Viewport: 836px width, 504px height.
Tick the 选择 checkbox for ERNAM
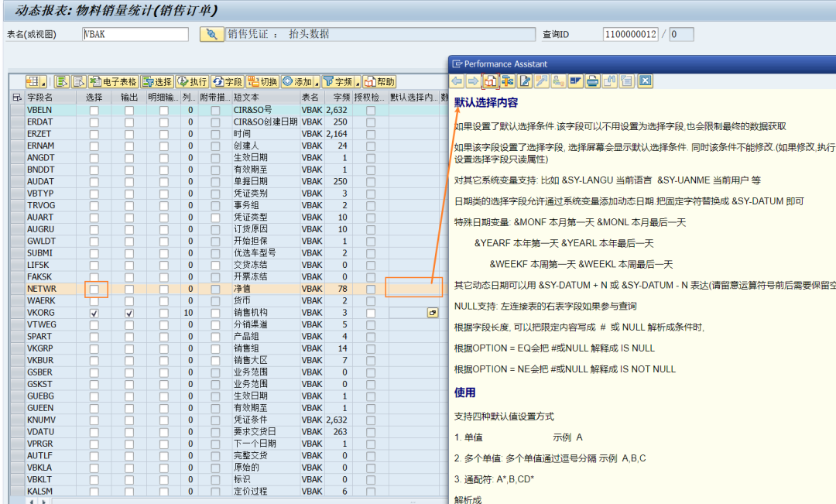pyautogui.click(x=94, y=146)
